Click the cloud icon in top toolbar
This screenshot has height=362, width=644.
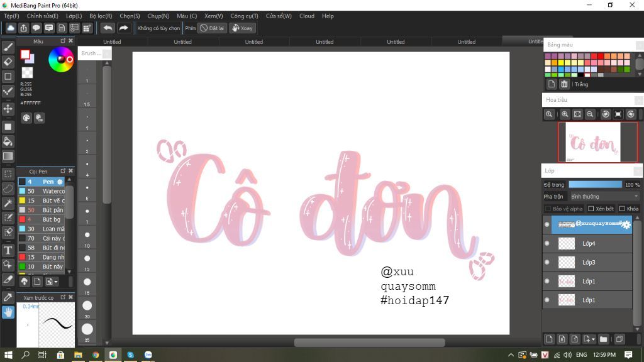click(11, 28)
